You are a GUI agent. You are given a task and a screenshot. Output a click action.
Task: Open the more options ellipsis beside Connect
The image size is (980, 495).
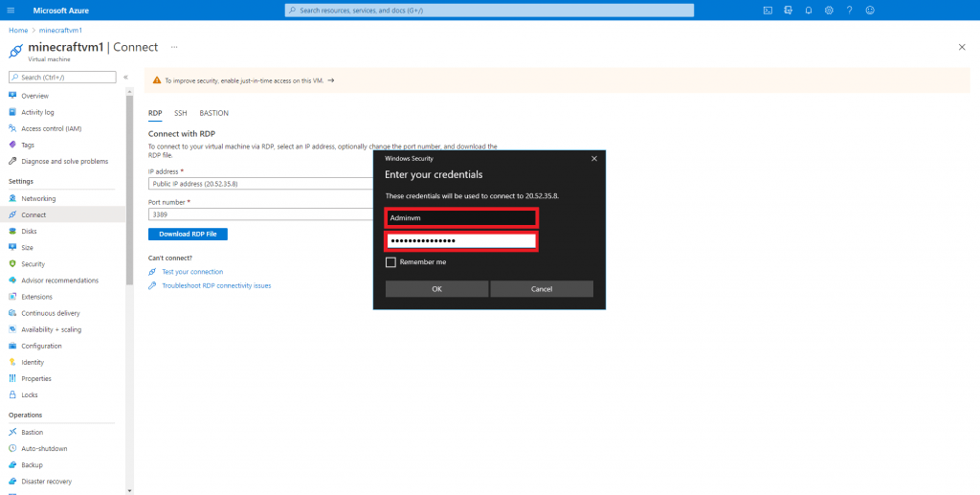(x=174, y=46)
